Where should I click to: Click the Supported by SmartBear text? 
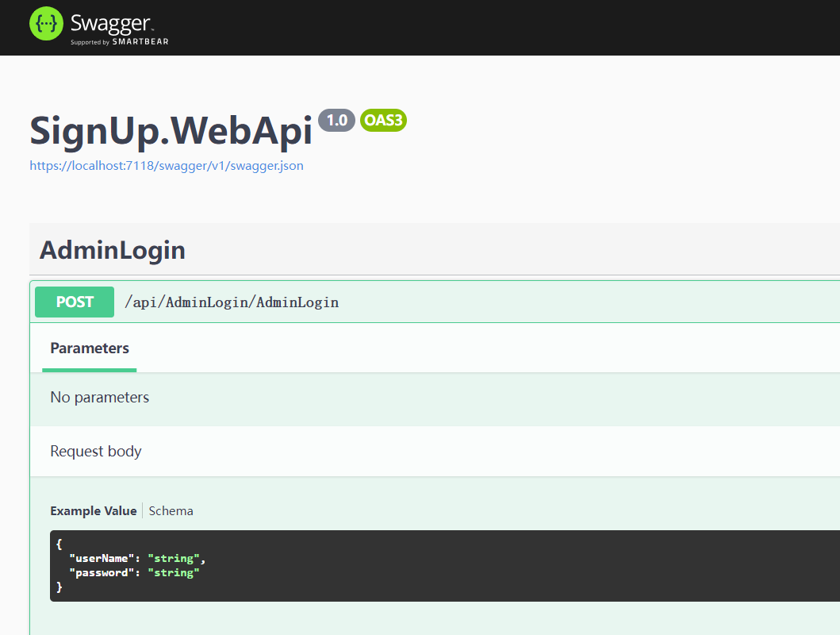point(119,42)
